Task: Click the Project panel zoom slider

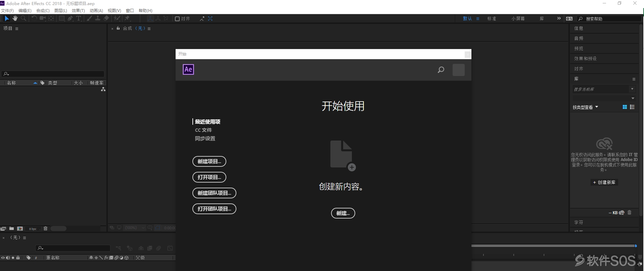Action: [58, 229]
